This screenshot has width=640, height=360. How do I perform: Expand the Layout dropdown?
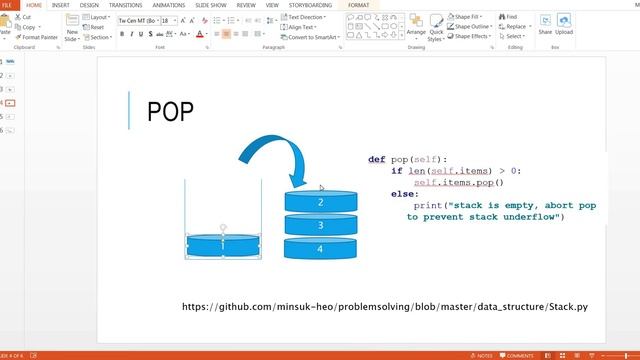pos(97,17)
